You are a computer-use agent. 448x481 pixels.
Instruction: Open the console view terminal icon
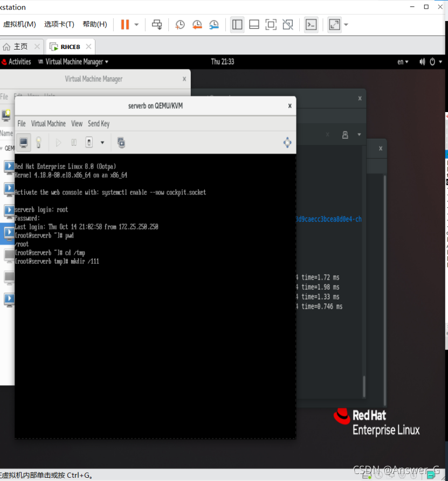(x=311, y=25)
